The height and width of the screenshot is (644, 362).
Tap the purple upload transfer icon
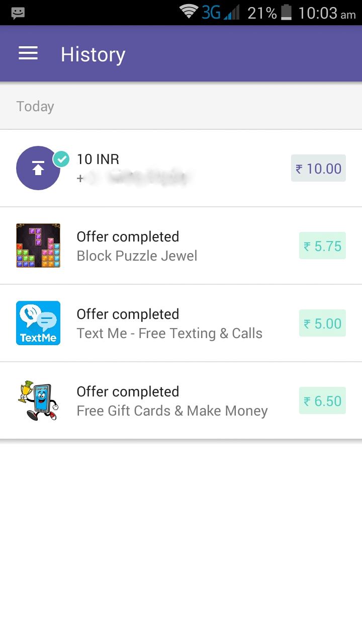[38, 168]
